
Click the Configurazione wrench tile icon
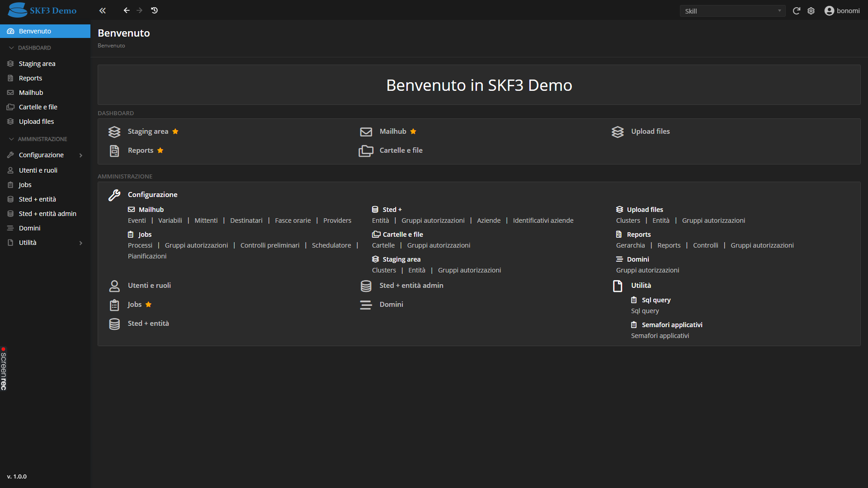tap(114, 195)
